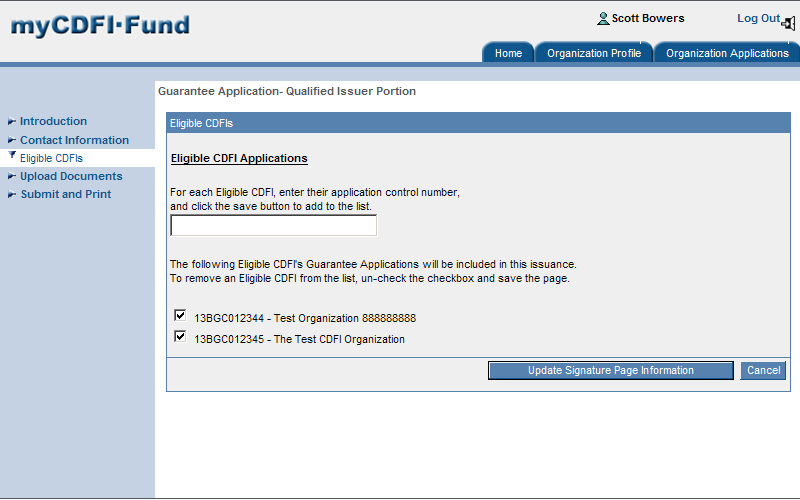The width and height of the screenshot is (800, 500).
Task: Open the Introduction section
Action: coord(53,121)
